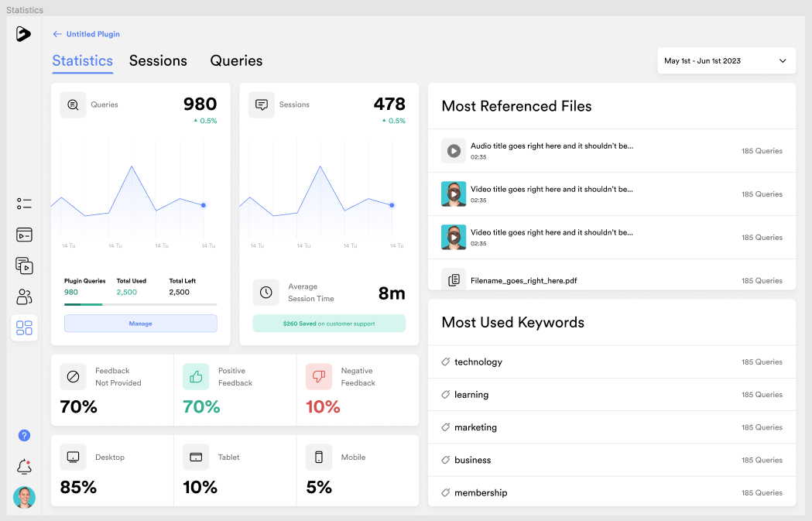Switch to the Sessions tab
The image size is (812, 521).
tap(158, 60)
